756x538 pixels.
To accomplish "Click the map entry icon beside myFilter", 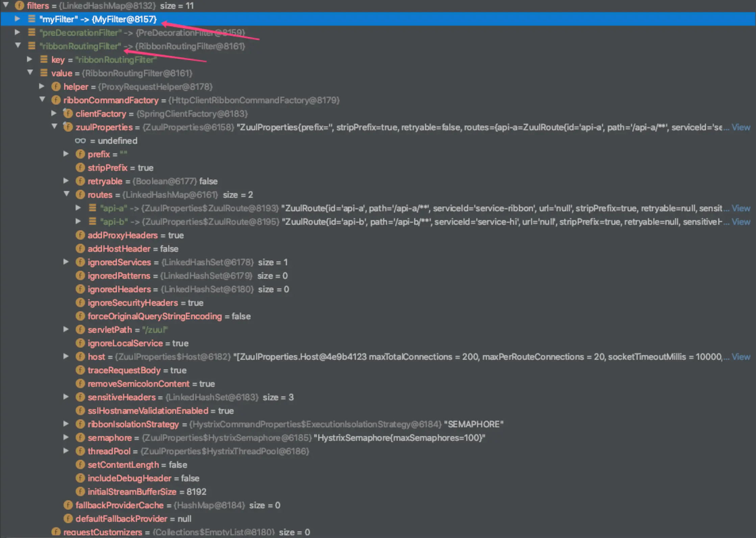I will point(31,19).
